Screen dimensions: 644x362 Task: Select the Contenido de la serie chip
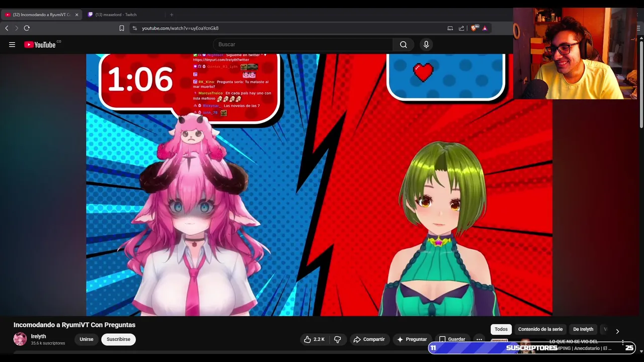(x=540, y=329)
